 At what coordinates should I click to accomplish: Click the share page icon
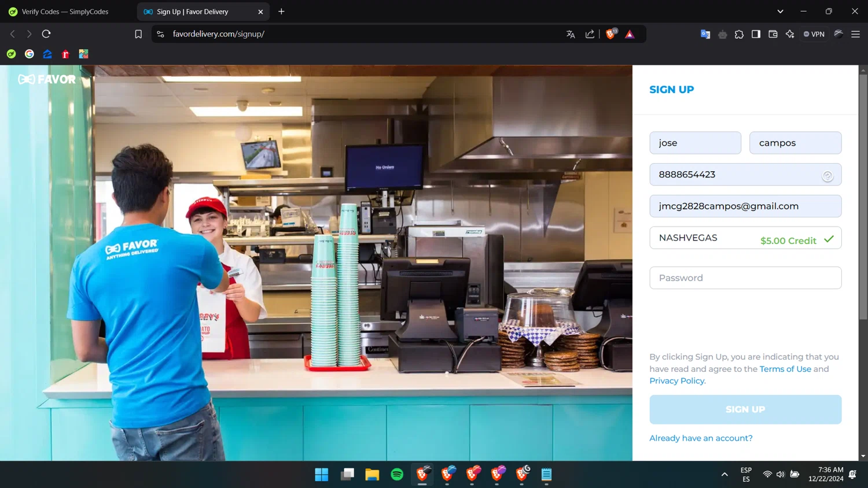(x=590, y=34)
